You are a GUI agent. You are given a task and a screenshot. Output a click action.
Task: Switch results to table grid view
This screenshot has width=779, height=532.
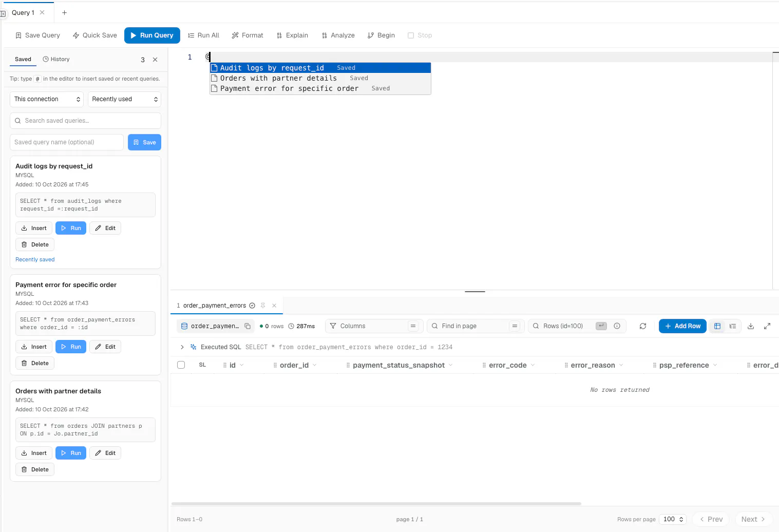(717, 326)
